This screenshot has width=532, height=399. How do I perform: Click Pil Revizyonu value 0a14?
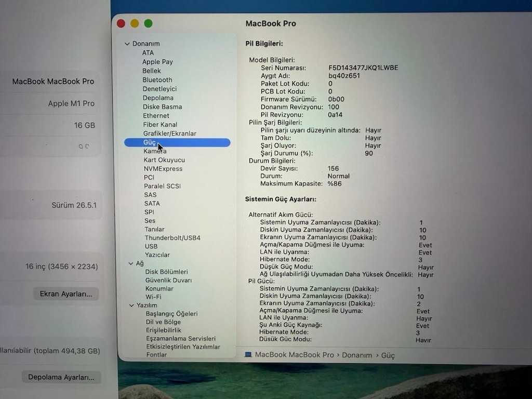pos(335,115)
